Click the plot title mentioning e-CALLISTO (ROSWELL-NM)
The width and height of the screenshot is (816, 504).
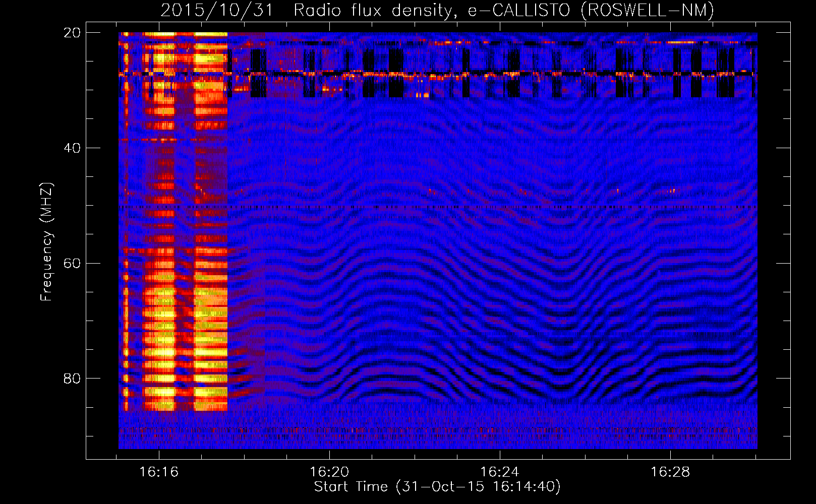pyautogui.click(x=437, y=10)
